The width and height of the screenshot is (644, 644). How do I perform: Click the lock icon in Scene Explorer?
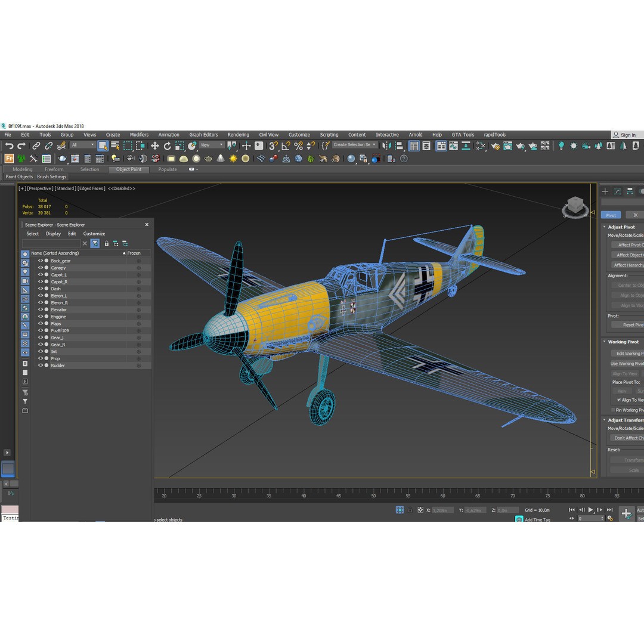click(106, 243)
